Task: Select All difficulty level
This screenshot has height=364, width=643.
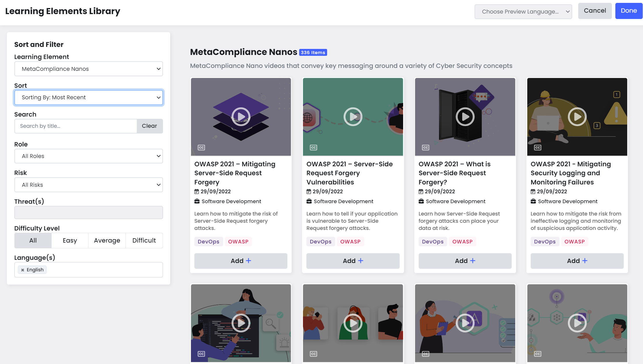Action: (33, 241)
